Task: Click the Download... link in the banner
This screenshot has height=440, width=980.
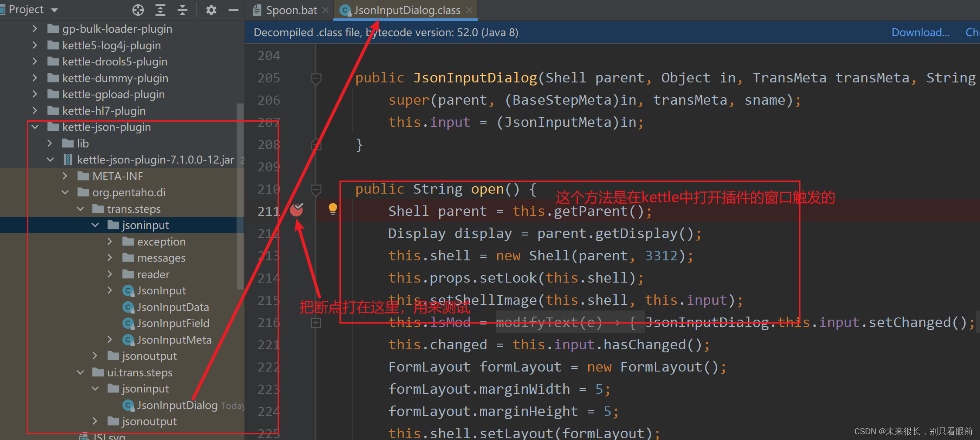Action: (x=920, y=32)
